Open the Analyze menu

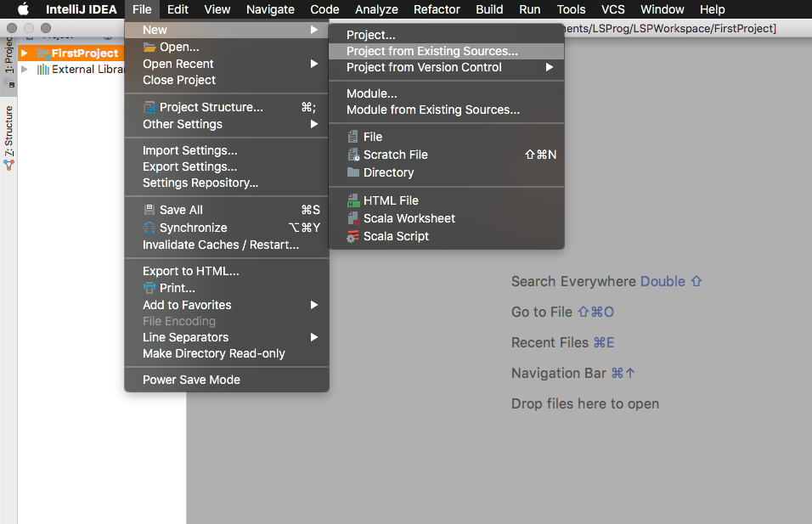pos(376,9)
